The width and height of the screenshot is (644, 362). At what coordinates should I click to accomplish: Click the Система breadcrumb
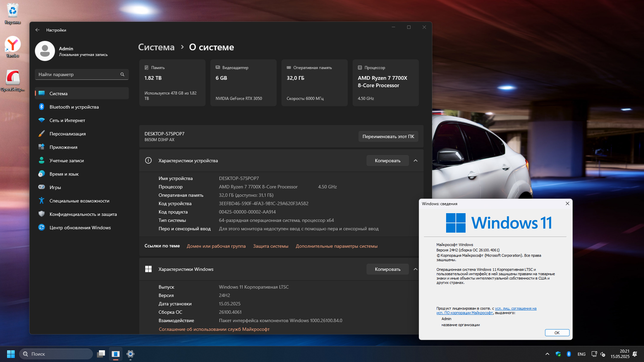[x=156, y=47]
